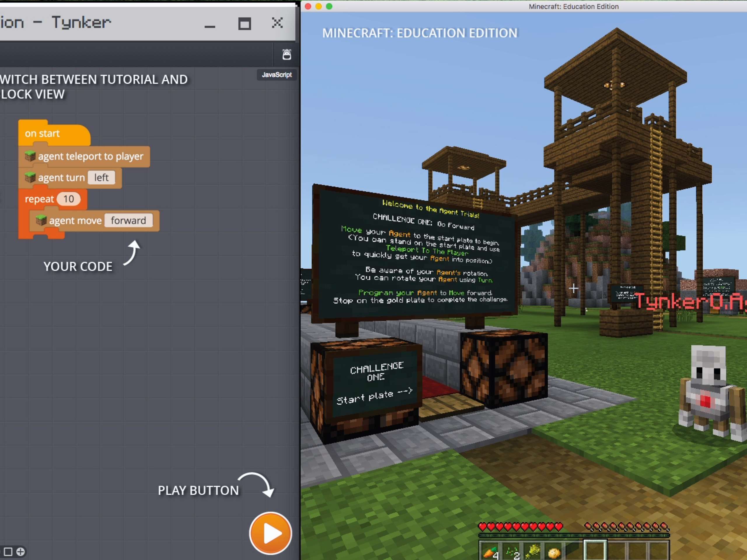Open the 'left' direction dropdown
This screenshot has height=560, width=747.
tap(101, 178)
